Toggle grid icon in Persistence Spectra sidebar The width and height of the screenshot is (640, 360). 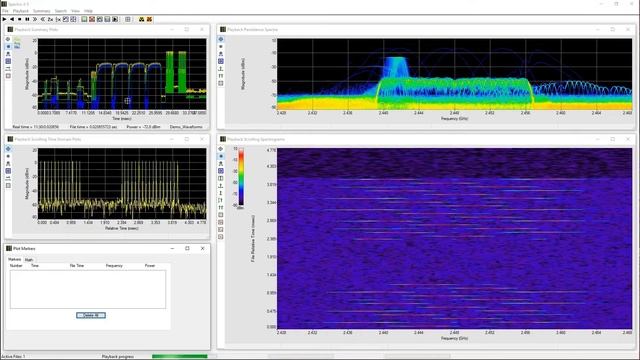click(221, 61)
